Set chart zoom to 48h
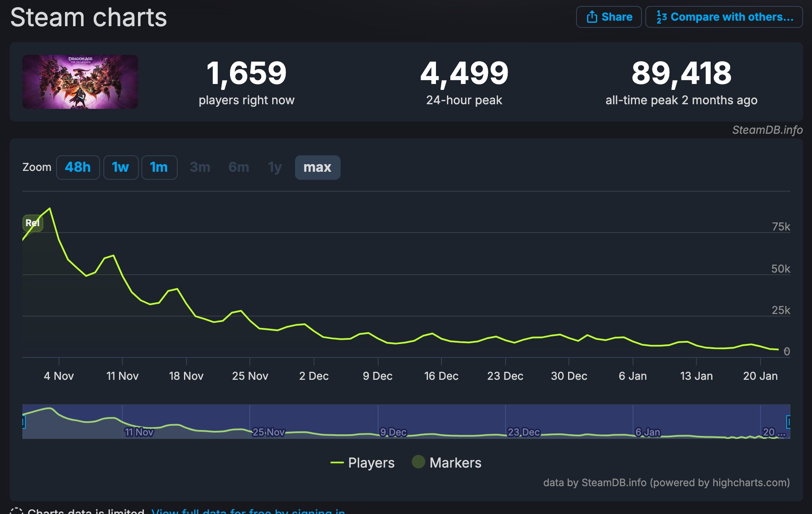Screen dimensions: 812x514 click(x=78, y=168)
